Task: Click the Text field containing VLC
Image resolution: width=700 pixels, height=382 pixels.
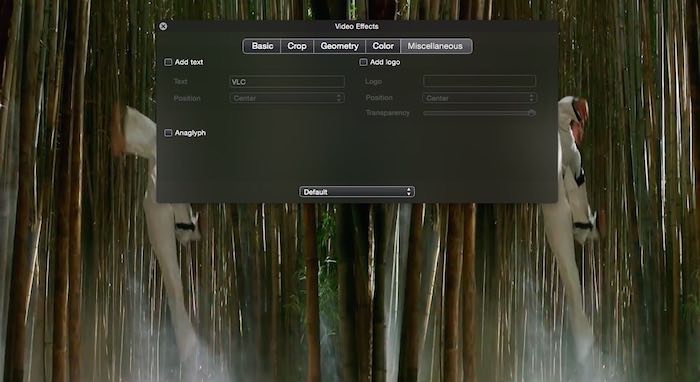Action: point(287,82)
